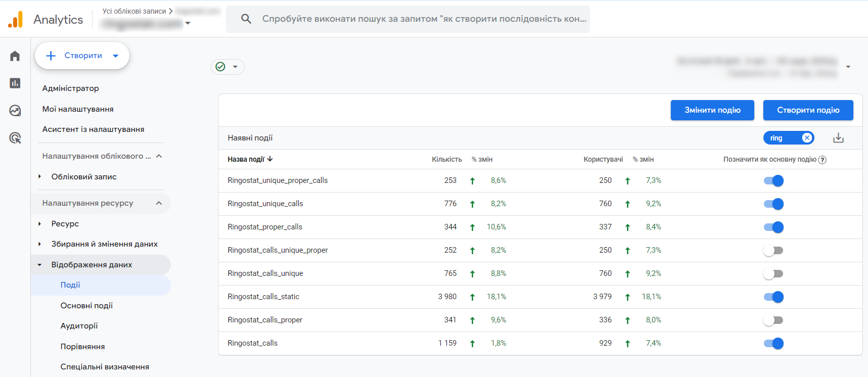Enable key event for Ringostat_calls_unique
The width and height of the screenshot is (868, 377).
(773, 273)
